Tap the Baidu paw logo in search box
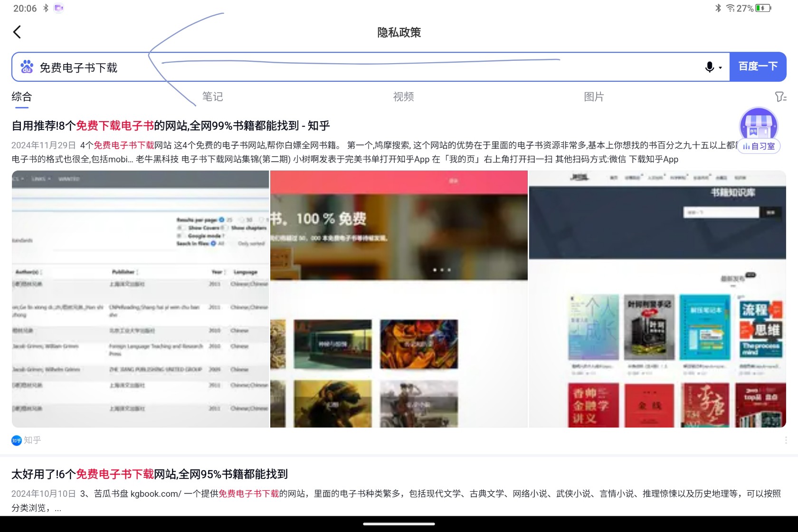Screen dimensions: 798x532 coord(27,67)
